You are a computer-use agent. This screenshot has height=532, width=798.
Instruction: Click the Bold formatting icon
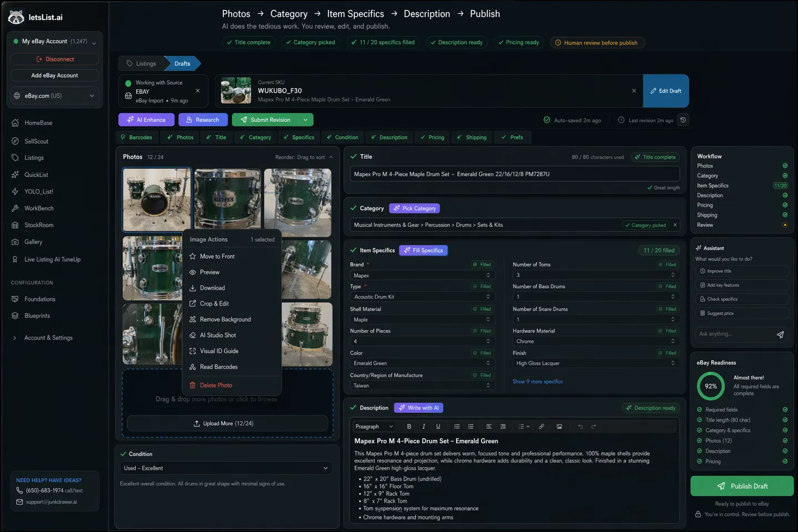pos(409,427)
